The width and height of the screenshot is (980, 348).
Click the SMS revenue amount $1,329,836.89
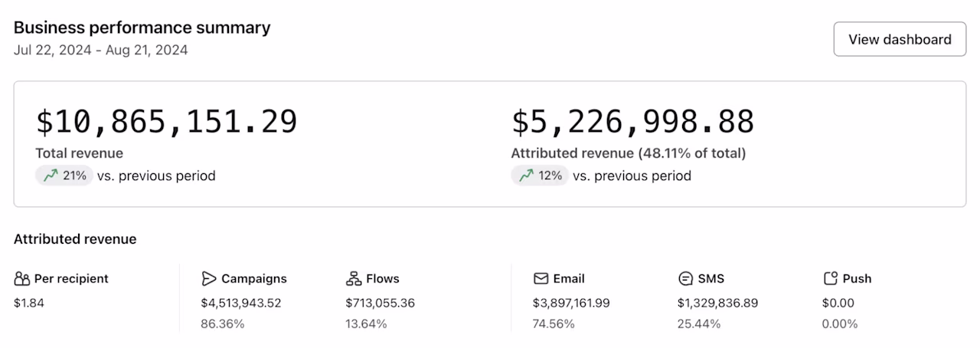717,303
